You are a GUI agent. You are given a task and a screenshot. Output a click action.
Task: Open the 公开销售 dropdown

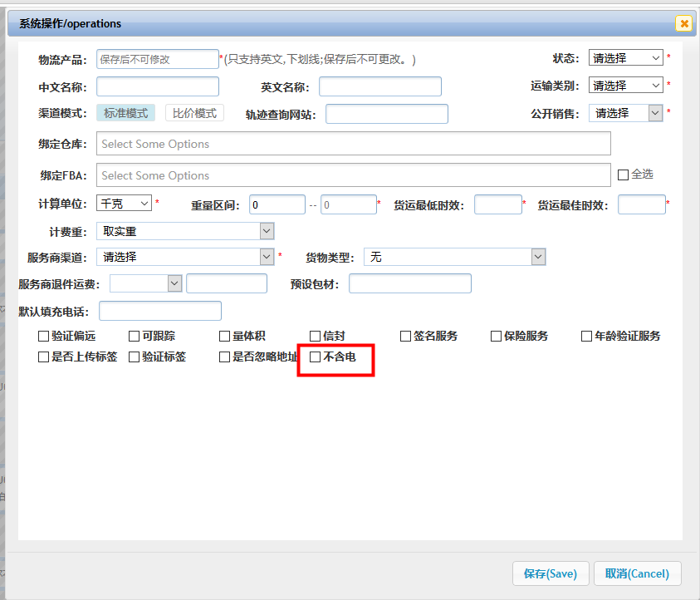click(626, 113)
